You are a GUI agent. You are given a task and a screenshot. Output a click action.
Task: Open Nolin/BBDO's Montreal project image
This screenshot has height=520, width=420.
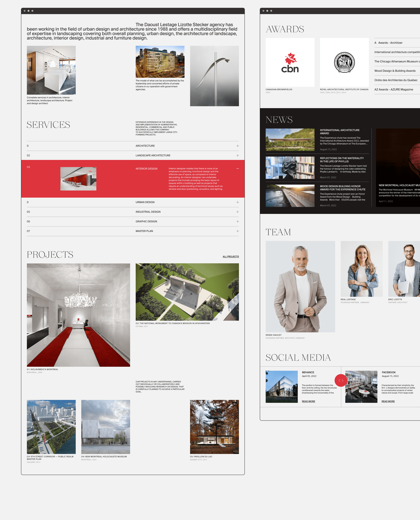click(x=78, y=315)
